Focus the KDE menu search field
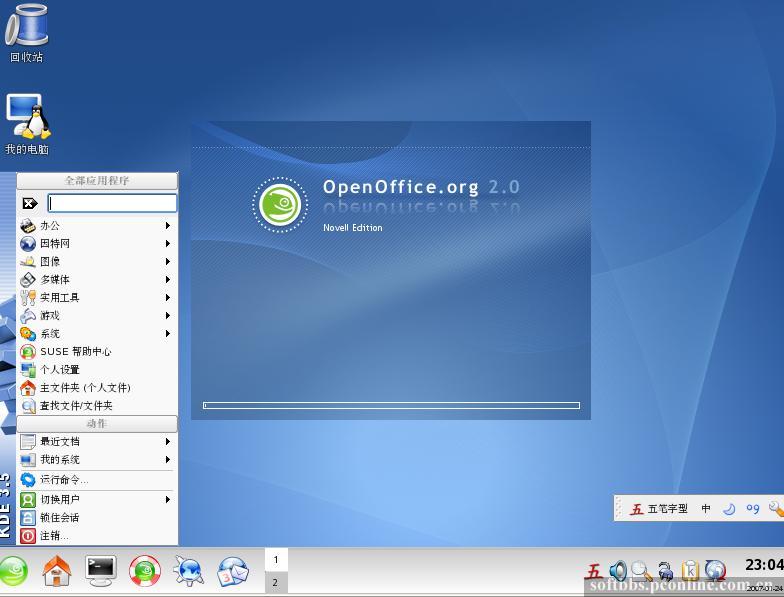Screen dimensions: 784x597 pyautogui.click(x=112, y=203)
